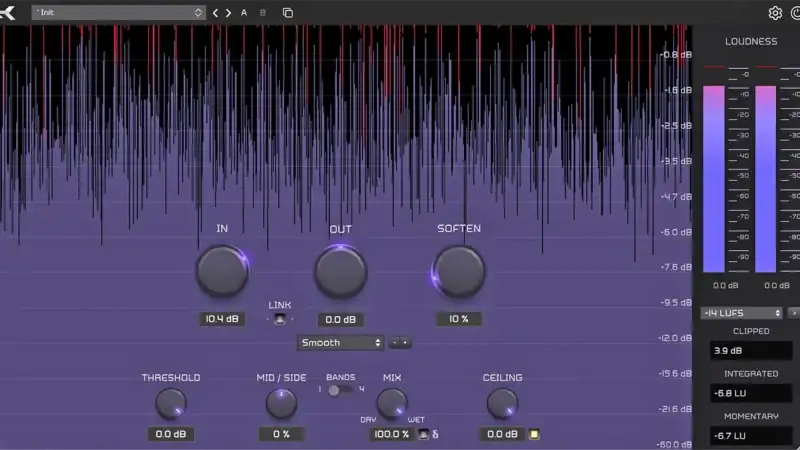
Task: Click the arrow button right of -14 LUFS
Action: tap(794, 313)
